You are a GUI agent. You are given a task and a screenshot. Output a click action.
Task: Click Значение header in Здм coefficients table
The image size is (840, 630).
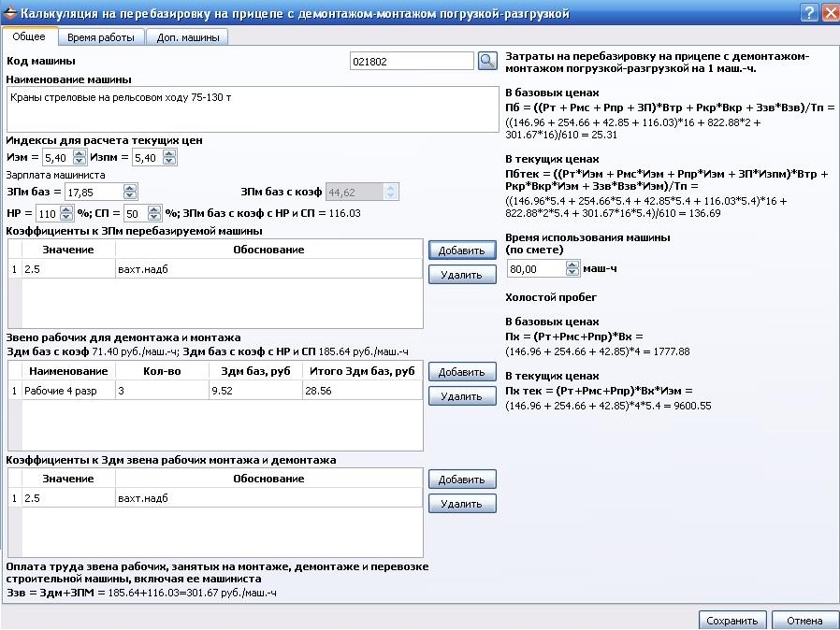pyautogui.click(x=68, y=479)
